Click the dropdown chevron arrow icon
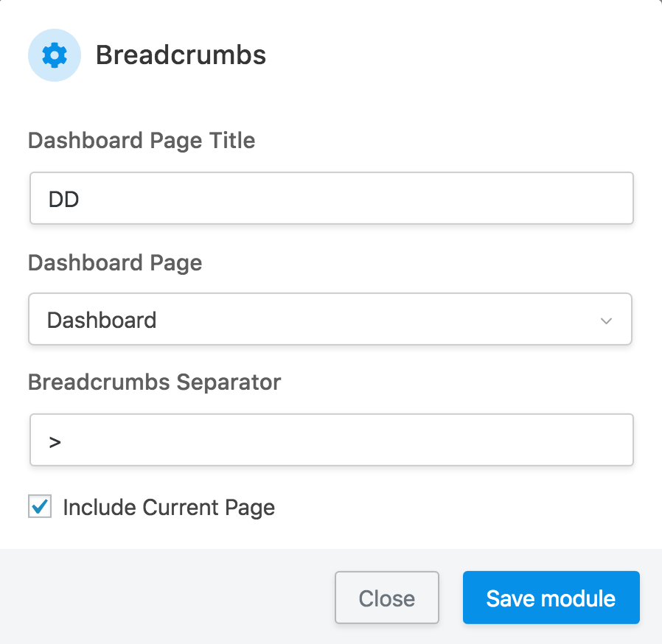This screenshot has height=644, width=662. [606, 321]
